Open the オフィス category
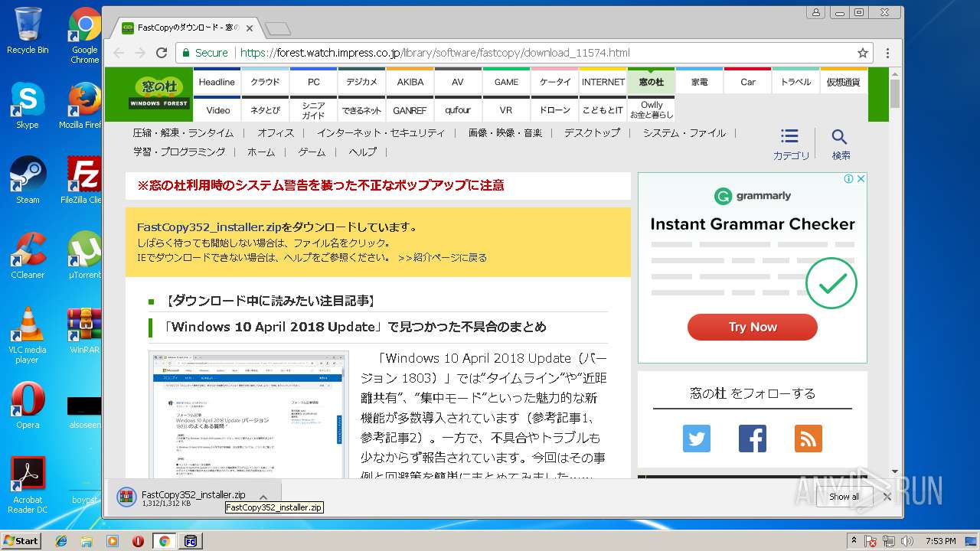980x551 pixels. pyautogui.click(x=276, y=132)
